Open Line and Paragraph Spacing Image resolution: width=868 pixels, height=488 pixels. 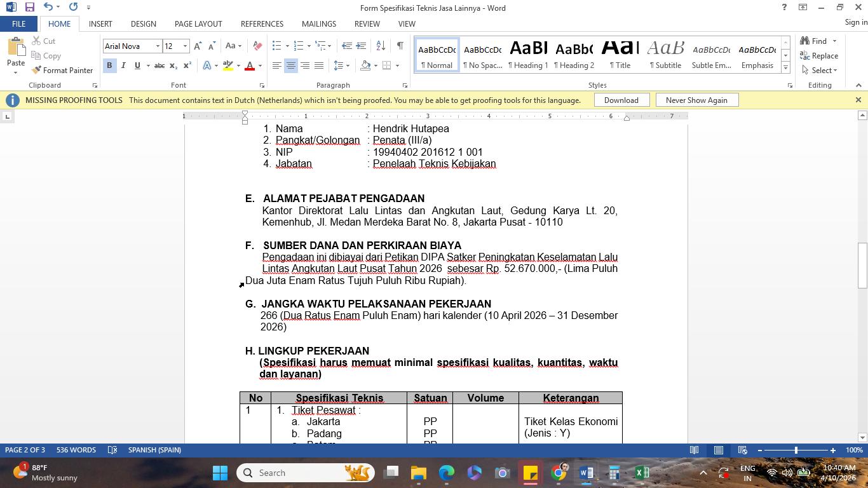tap(339, 65)
